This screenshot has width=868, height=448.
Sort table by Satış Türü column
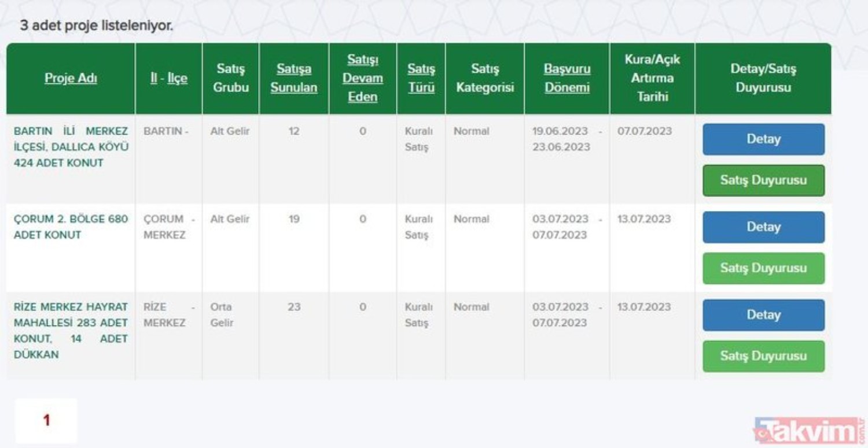(x=421, y=79)
